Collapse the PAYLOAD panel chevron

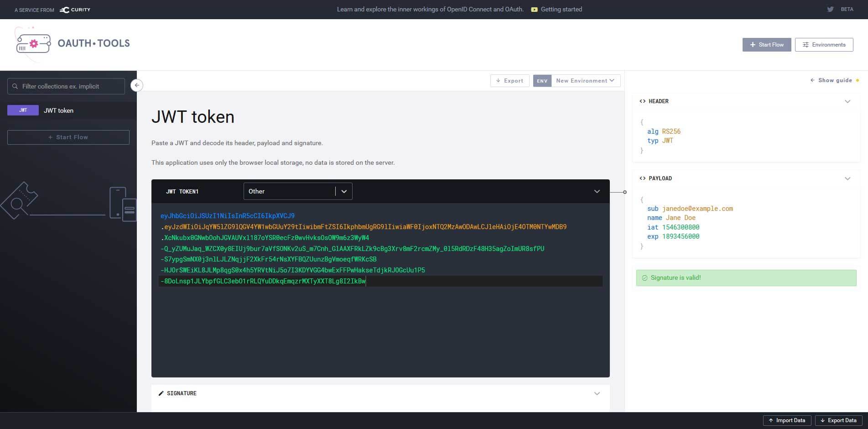click(847, 178)
